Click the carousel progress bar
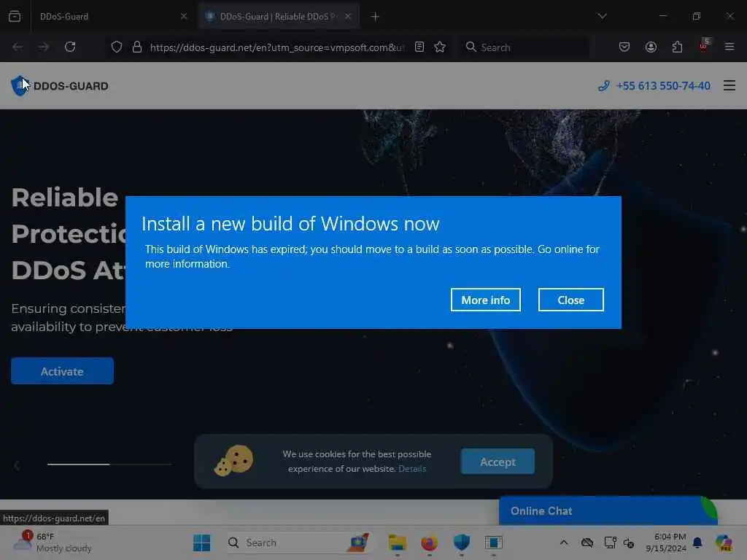Image resolution: width=747 pixels, height=560 pixels. [109, 464]
